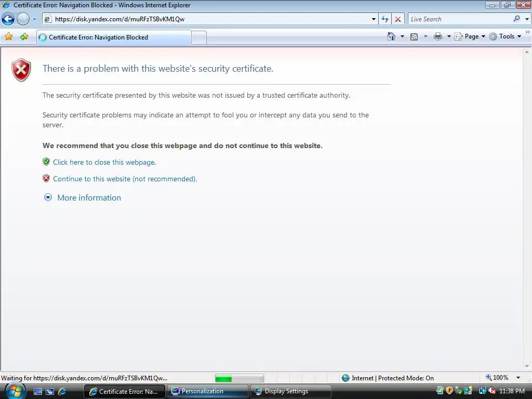The height and width of the screenshot is (399, 532).
Task: Click the address bar URL field
Action: [211, 19]
